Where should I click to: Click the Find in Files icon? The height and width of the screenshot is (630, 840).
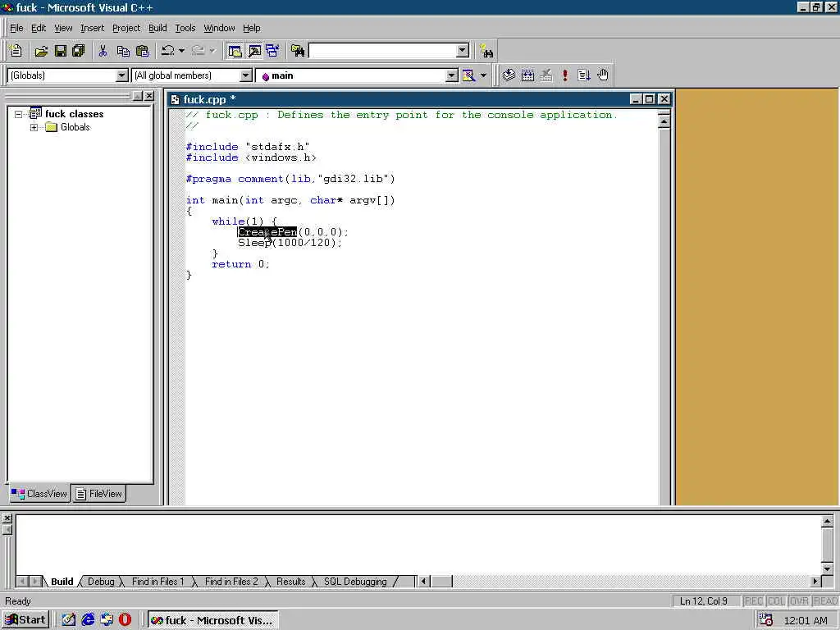(x=298, y=51)
